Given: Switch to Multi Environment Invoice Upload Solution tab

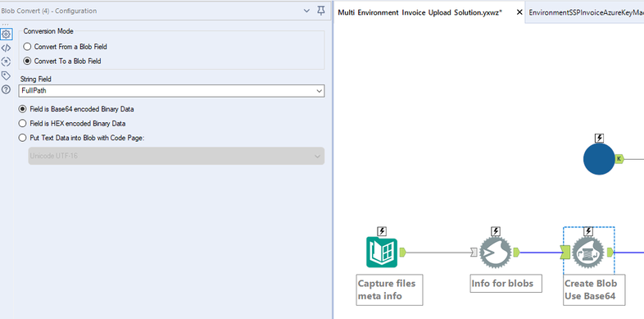Looking at the screenshot, I should 420,12.
